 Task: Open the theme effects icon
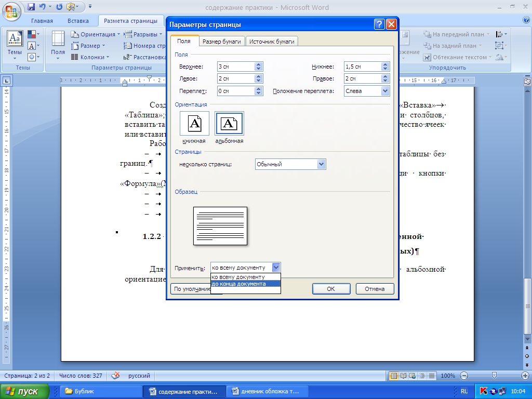[x=32, y=57]
